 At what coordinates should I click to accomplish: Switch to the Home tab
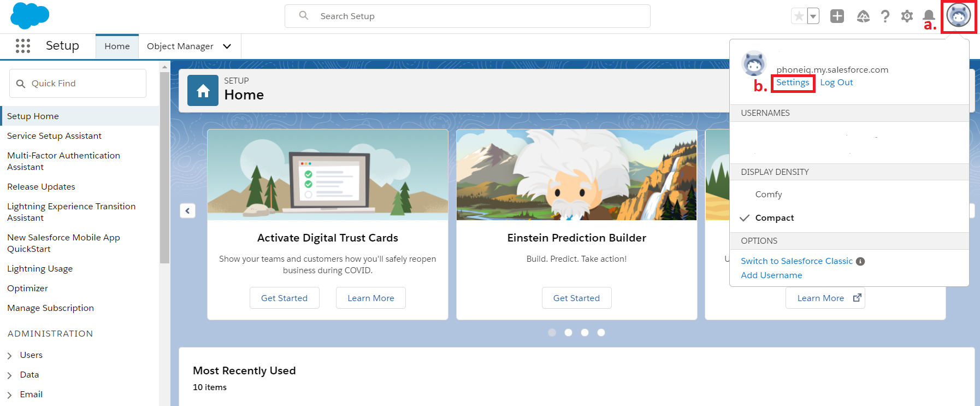[x=117, y=46]
